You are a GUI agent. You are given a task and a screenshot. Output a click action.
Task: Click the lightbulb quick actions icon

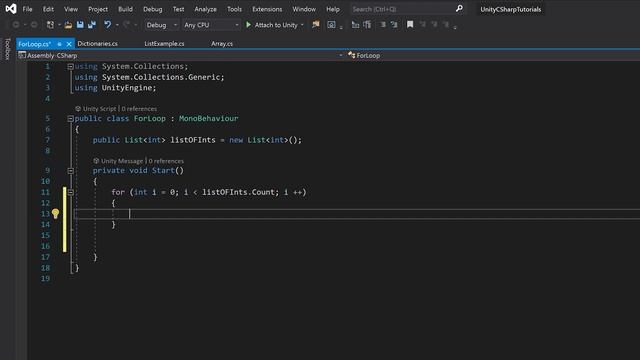click(x=56, y=213)
